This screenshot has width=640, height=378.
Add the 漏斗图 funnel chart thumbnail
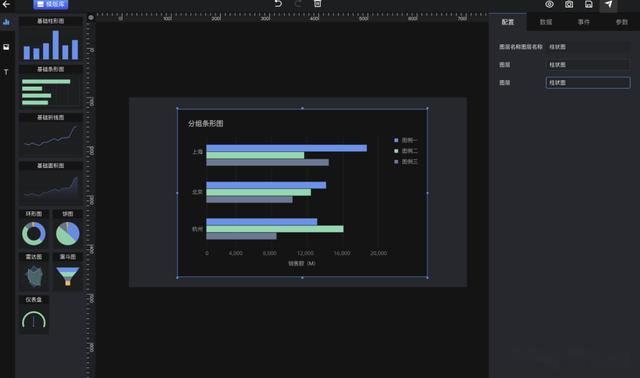coord(68,272)
